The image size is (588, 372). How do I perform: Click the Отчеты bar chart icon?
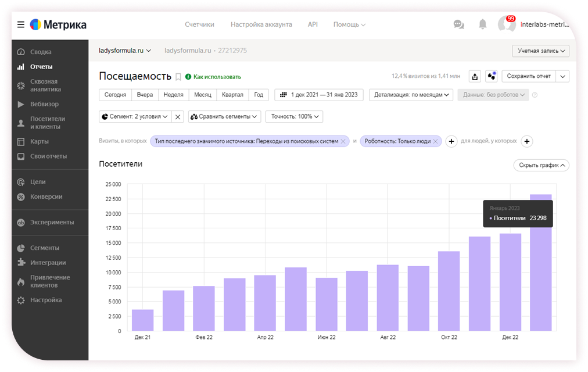[21, 67]
